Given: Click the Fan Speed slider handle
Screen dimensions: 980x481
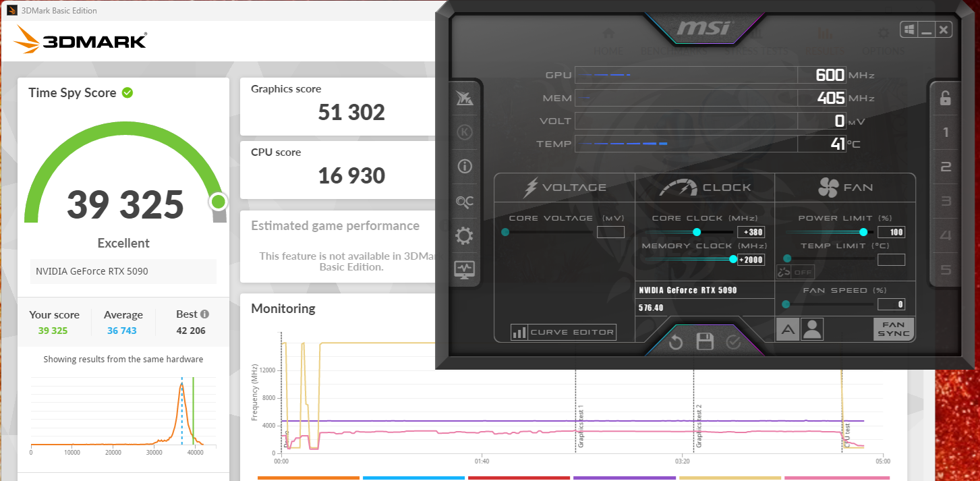Looking at the screenshot, I should [786, 304].
